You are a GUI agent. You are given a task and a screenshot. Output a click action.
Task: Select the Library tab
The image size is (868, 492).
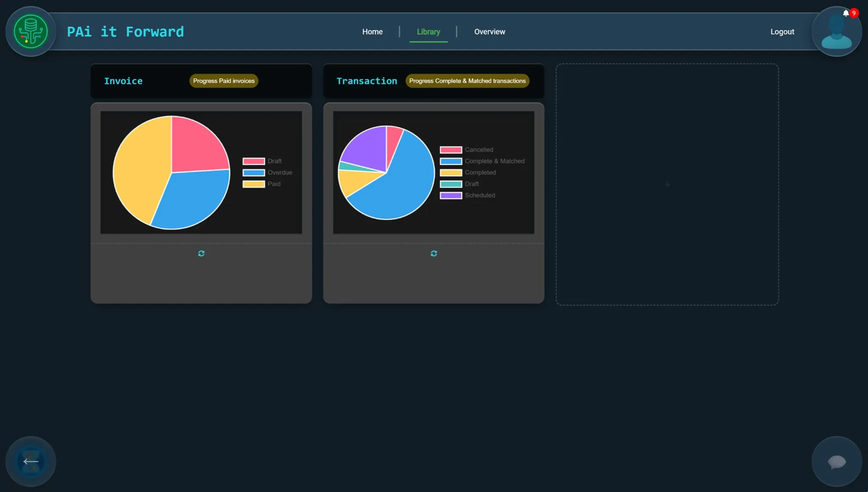pos(428,32)
